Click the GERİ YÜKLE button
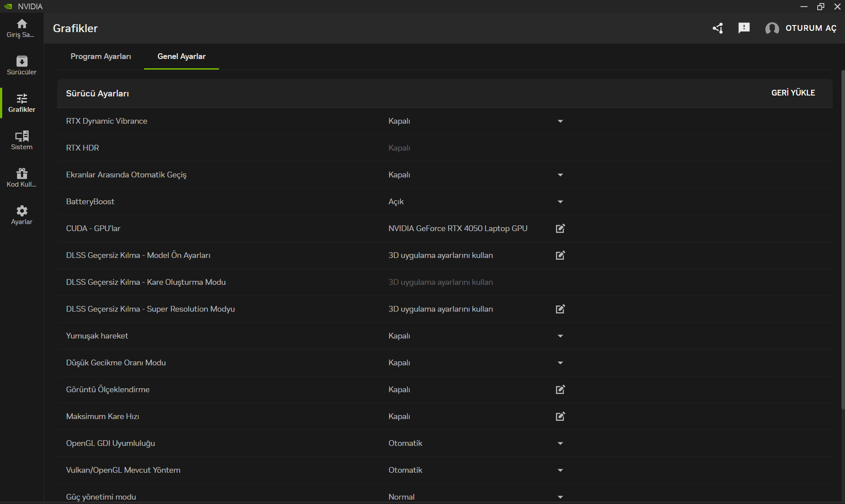The image size is (845, 504). click(x=793, y=93)
